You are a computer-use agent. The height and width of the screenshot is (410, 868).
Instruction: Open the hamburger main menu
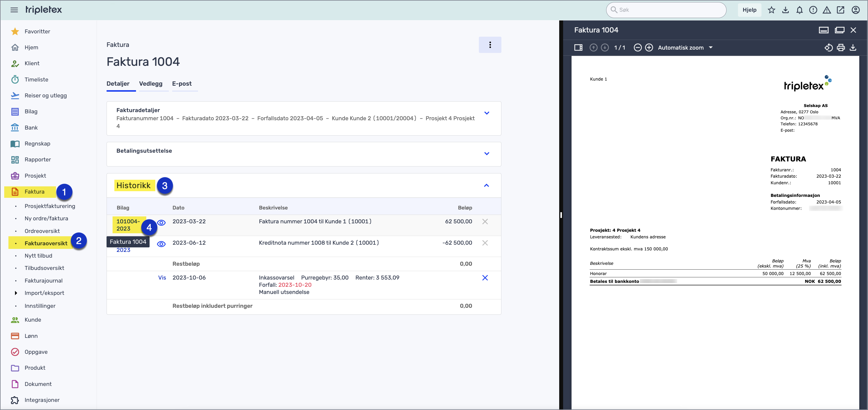pos(14,10)
